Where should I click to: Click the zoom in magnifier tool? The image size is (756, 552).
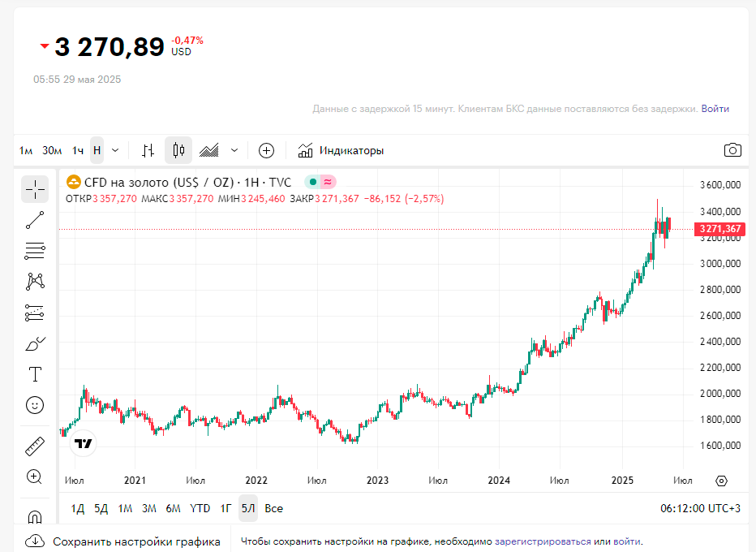35,477
